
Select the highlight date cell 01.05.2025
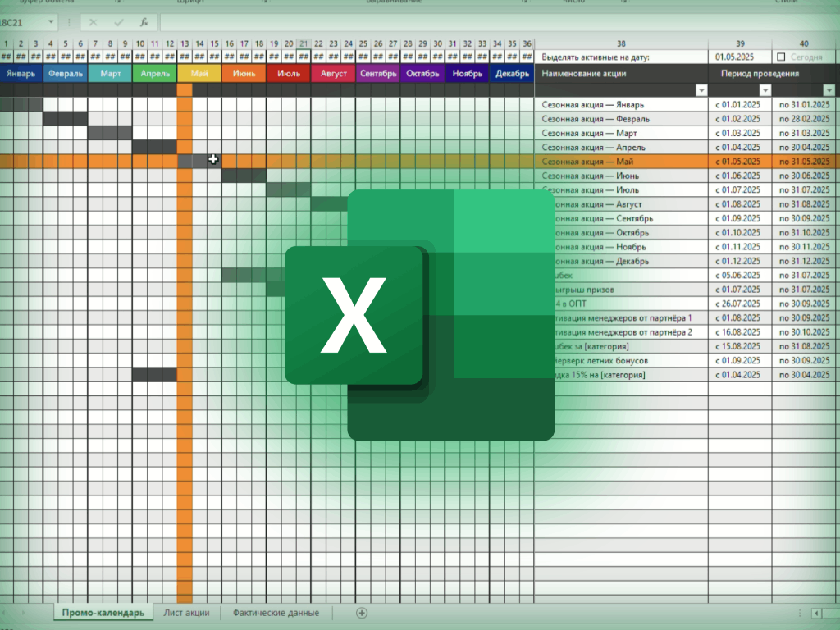[740, 57]
